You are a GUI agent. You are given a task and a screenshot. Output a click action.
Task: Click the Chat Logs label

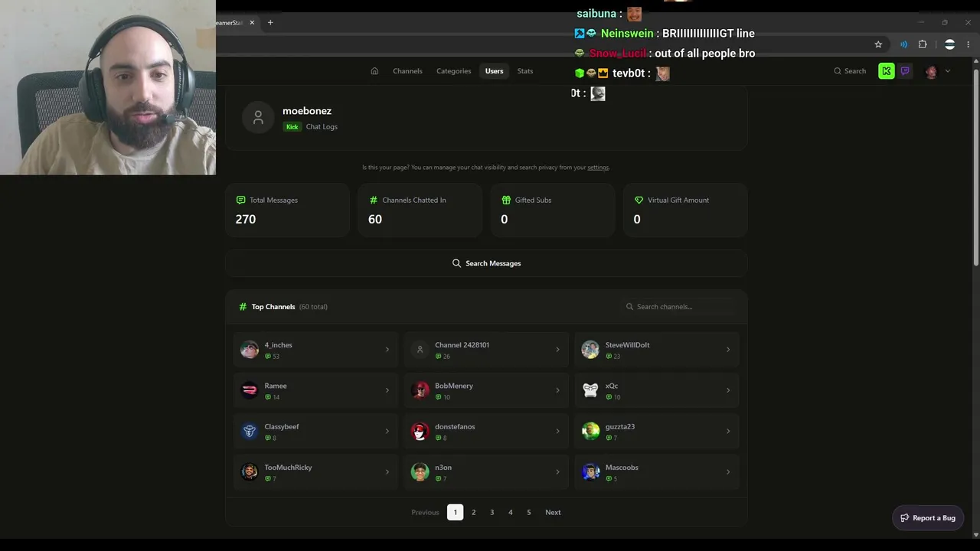point(322,127)
